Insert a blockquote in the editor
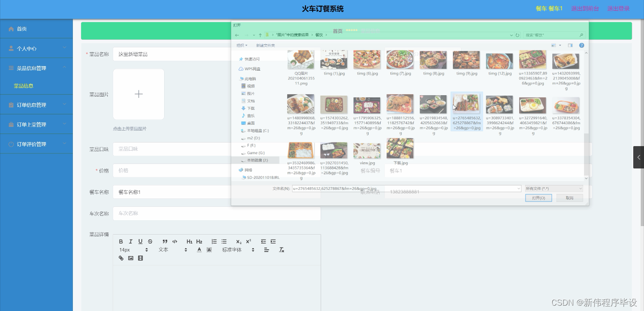 tap(165, 242)
